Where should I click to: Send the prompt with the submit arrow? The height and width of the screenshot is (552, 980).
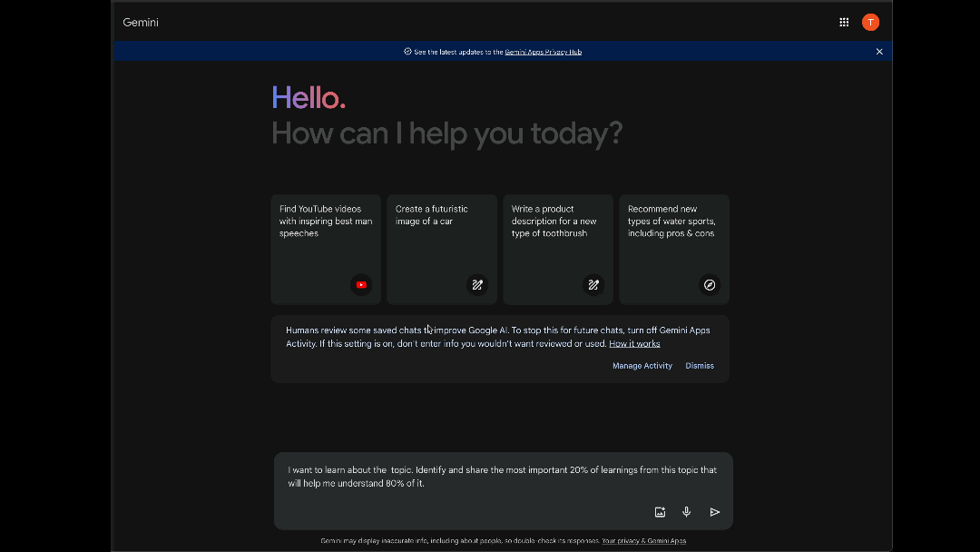[714, 512]
